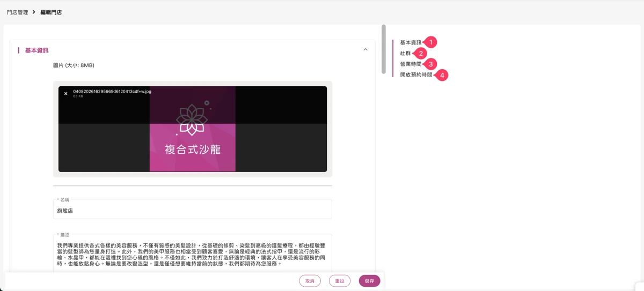The height and width of the screenshot is (291, 644).
Task: Collapse the 基本資訊 section chevron
Action: click(x=365, y=50)
